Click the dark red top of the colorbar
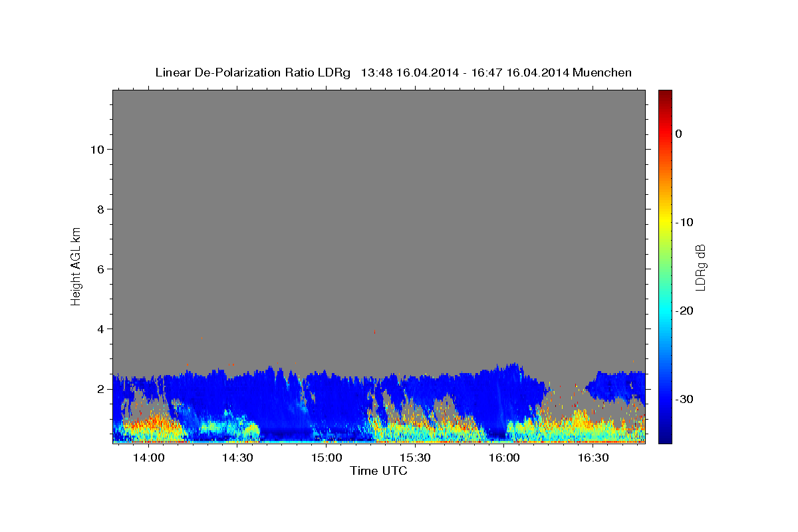This screenshot has height=532, width=798. pyautogui.click(x=665, y=94)
